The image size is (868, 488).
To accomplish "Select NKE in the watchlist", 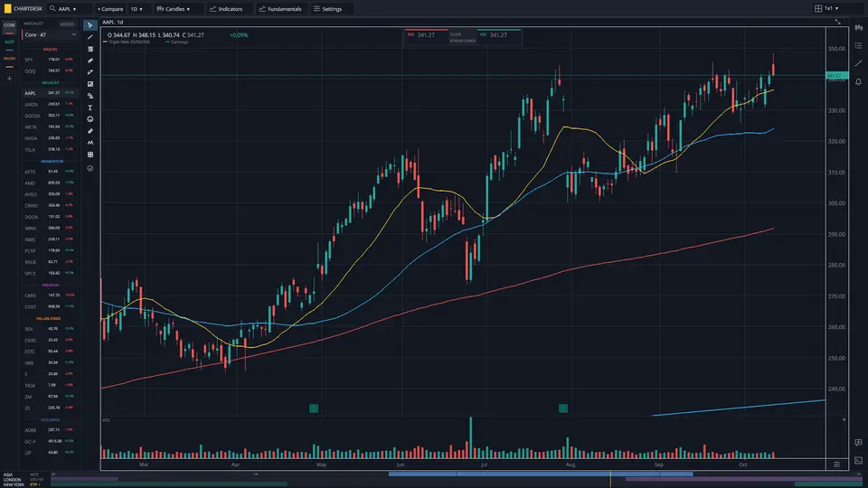I will coord(49,363).
